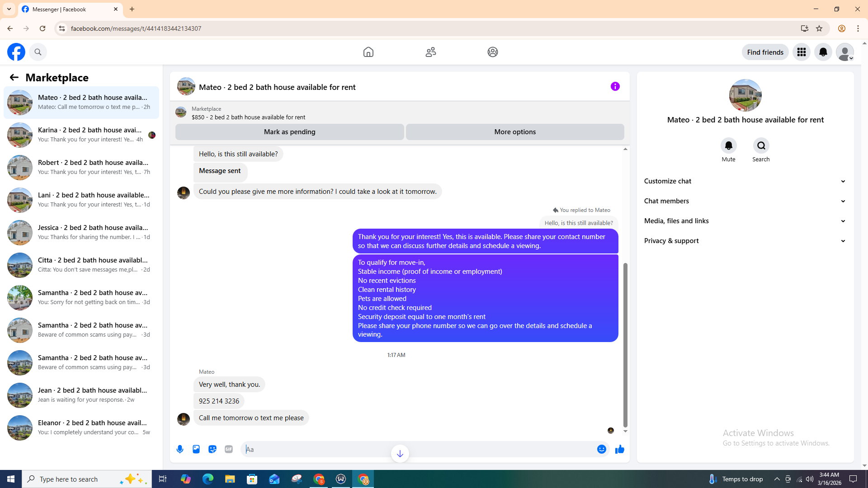Mute notifications for Mateo's chat
This screenshot has height=488, width=868.
point(728,146)
